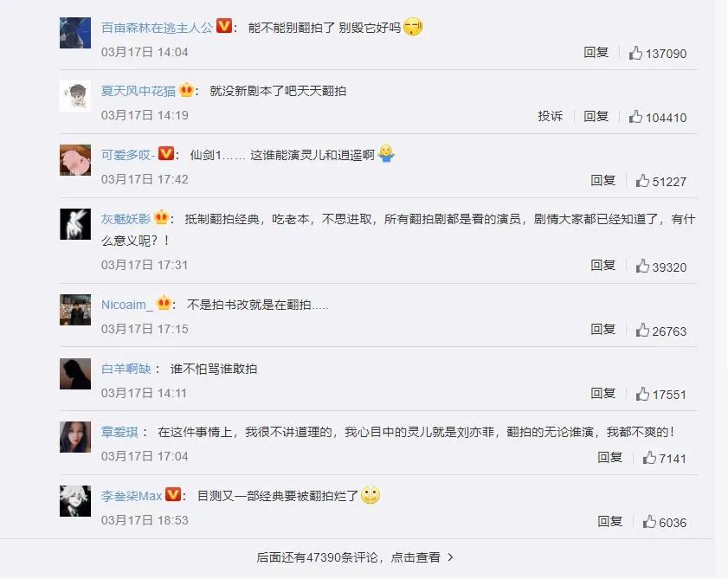Reply to 百亩森林在逃主人公's comment
This screenshot has width=728, height=579.
click(596, 52)
